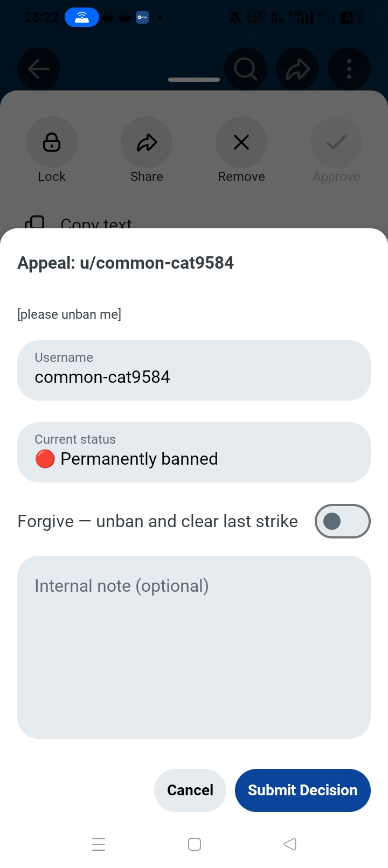
Task: Tap the sheet drag handle bar
Action: [x=194, y=80]
